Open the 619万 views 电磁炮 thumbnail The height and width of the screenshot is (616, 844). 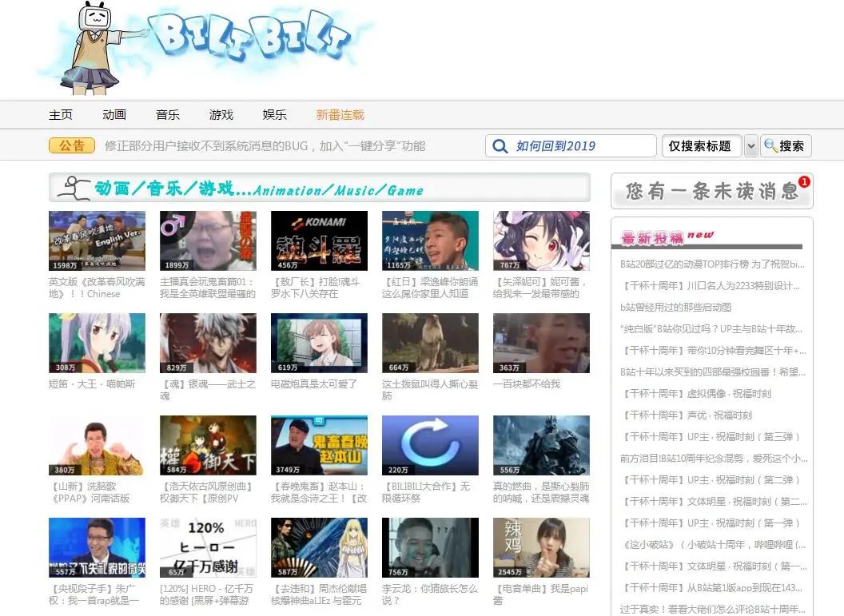click(319, 343)
